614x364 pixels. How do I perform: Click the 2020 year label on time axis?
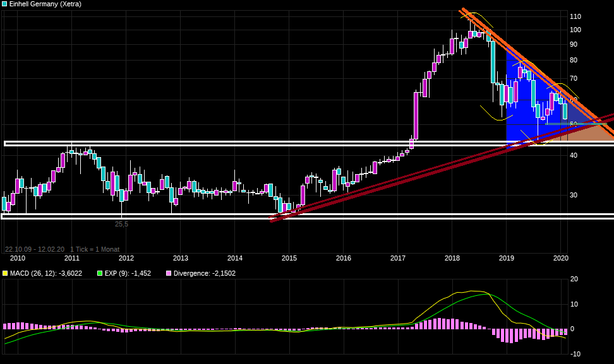click(560, 258)
